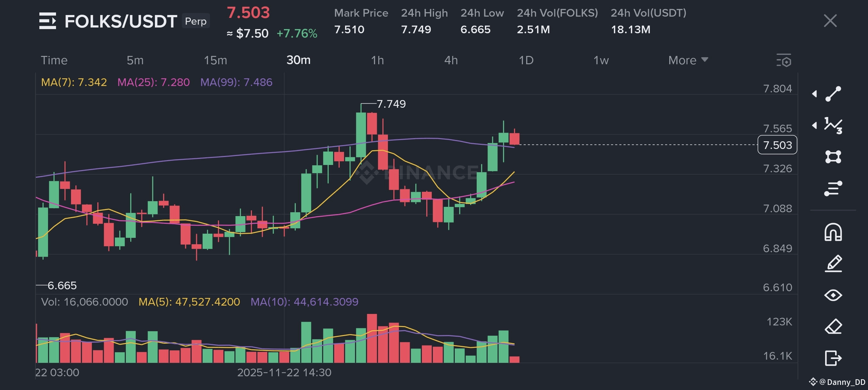Click the 6.665 low price marker
Screen dimensions: 868x390
(x=62, y=285)
